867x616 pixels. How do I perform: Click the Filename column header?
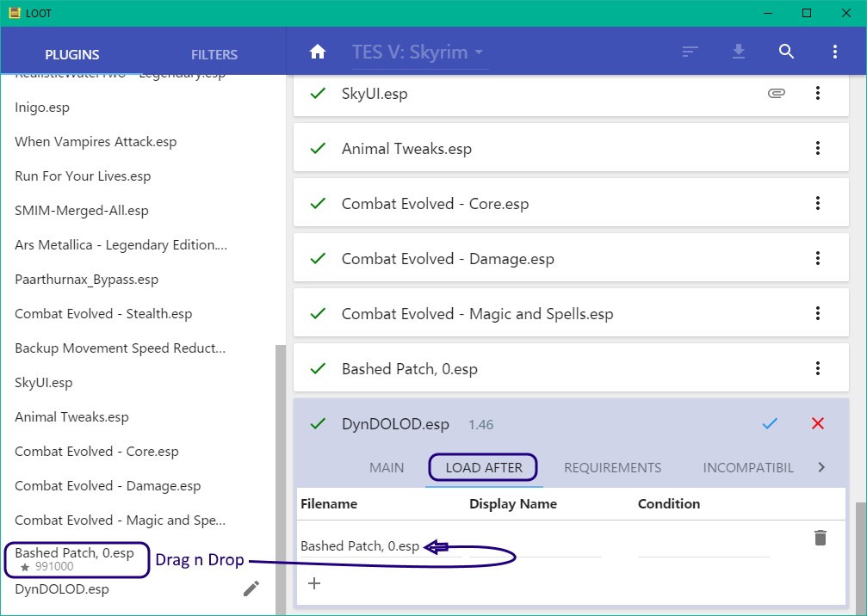(x=329, y=504)
